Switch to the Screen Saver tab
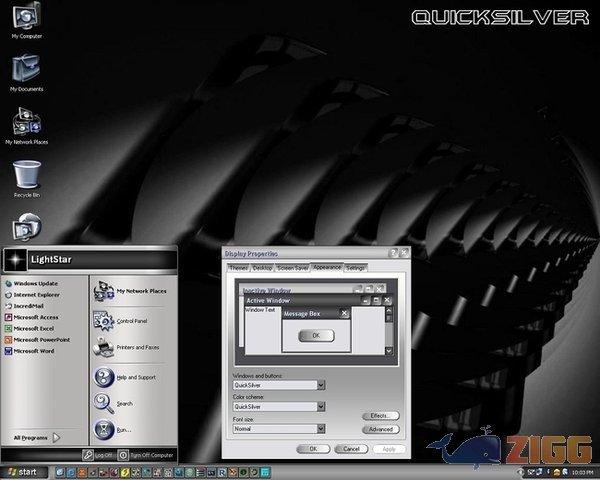This screenshot has height=480, width=600. click(x=293, y=268)
